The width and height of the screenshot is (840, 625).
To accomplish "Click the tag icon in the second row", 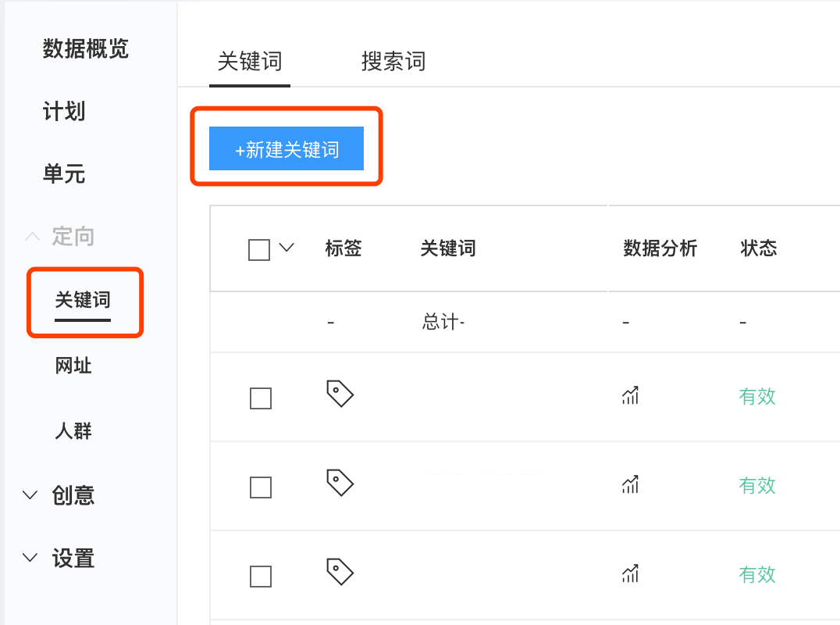I will tap(340, 482).
